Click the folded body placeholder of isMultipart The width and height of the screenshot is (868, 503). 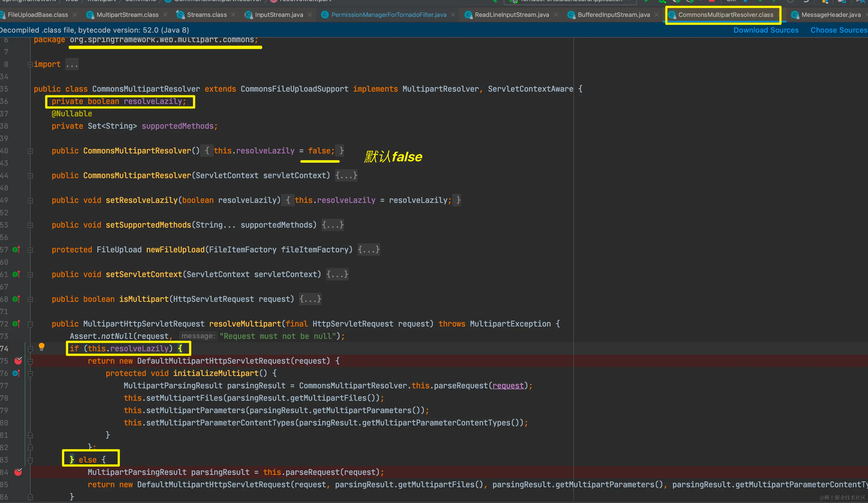pyautogui.click(x=310, y=299)
